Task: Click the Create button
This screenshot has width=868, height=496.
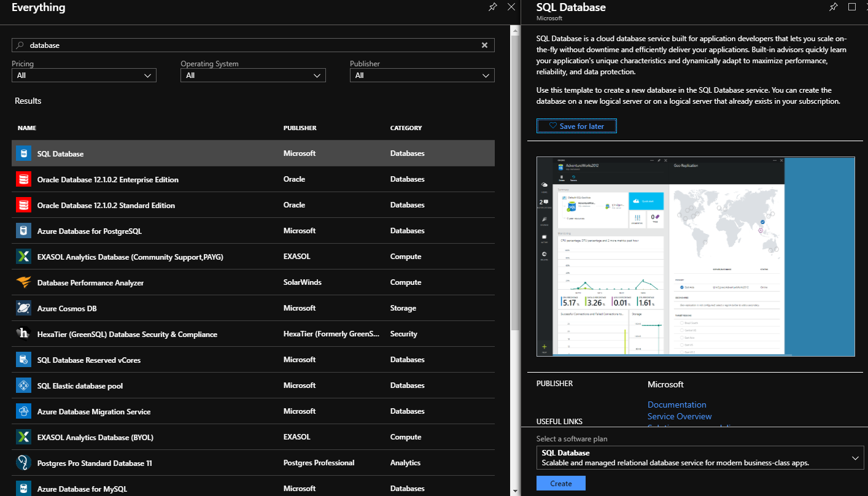Action: 561,483
